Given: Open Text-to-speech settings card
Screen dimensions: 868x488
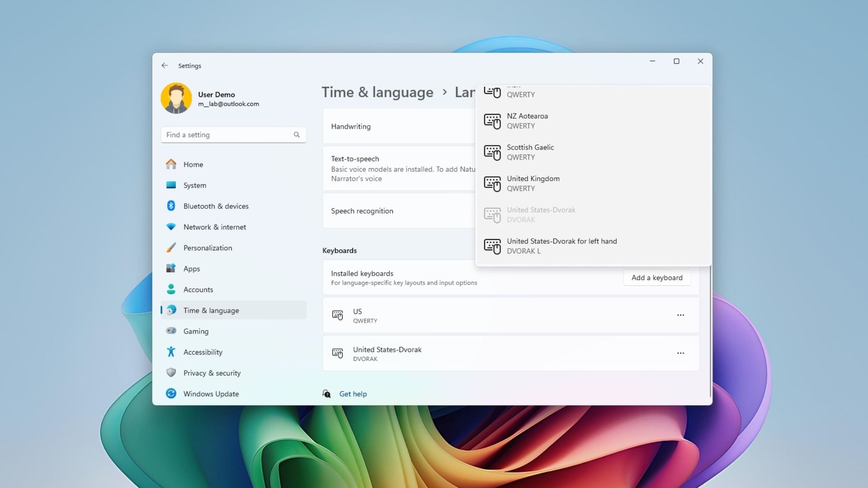Looking at the screenshot, I should [x=399, y=169].
